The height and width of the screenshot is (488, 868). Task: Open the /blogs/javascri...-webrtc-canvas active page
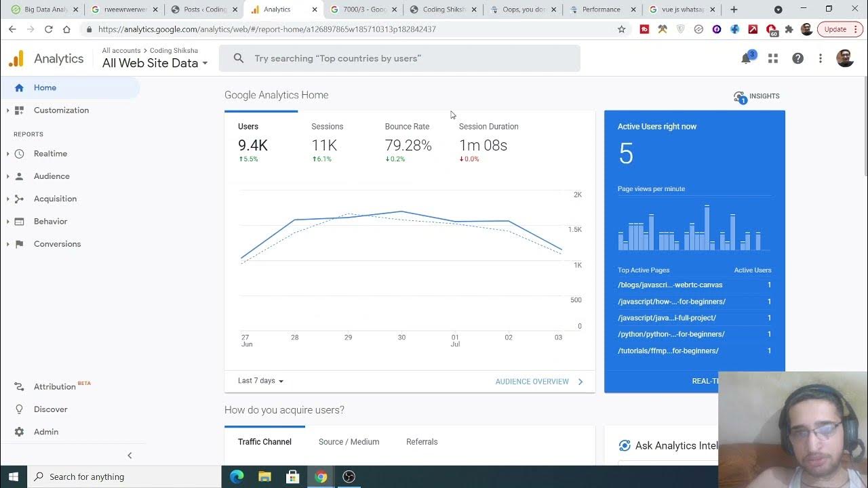tap(670, 285)
